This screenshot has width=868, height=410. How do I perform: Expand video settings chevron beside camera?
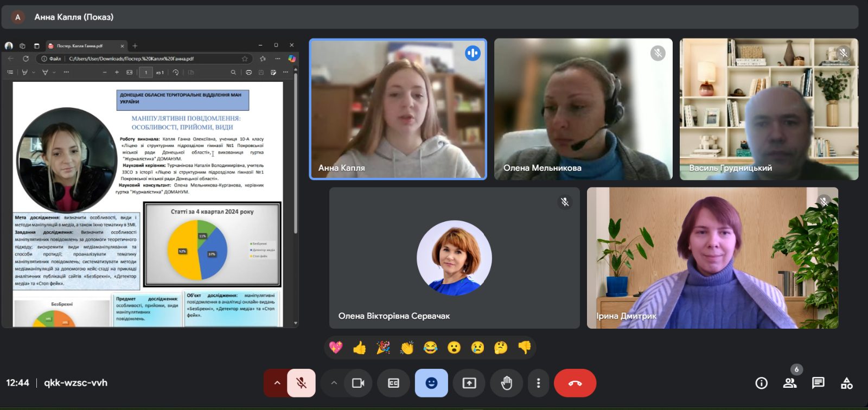(334, 383)
